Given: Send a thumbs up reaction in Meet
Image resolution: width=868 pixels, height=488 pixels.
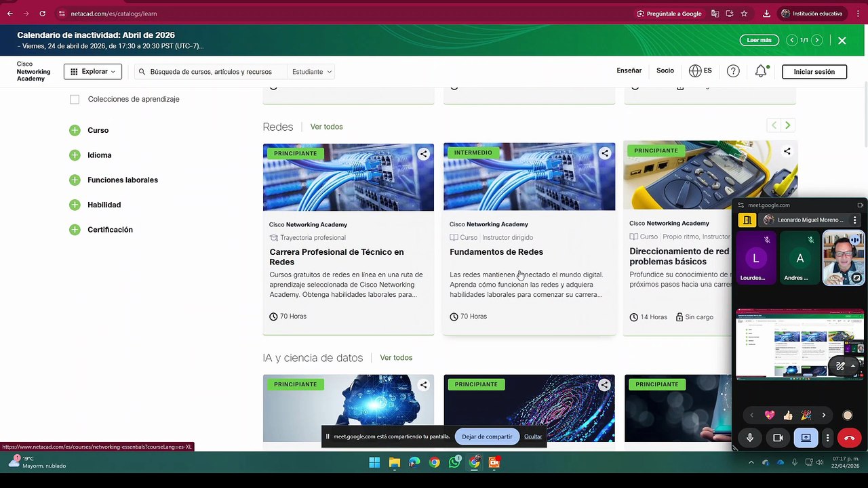Looking at the screenshot, I should point(787,415).
